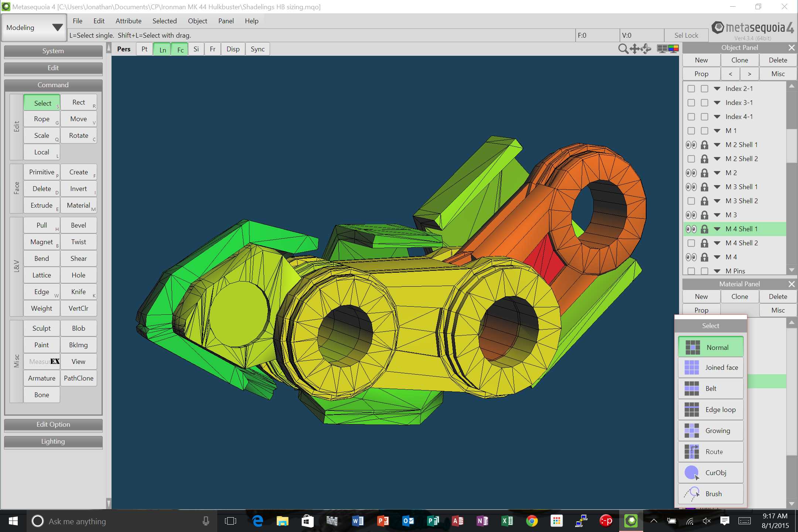Open Chrome from taskbar
Image resolution: width=798 pixels, height=532 pixels.
tap(532, 521)
